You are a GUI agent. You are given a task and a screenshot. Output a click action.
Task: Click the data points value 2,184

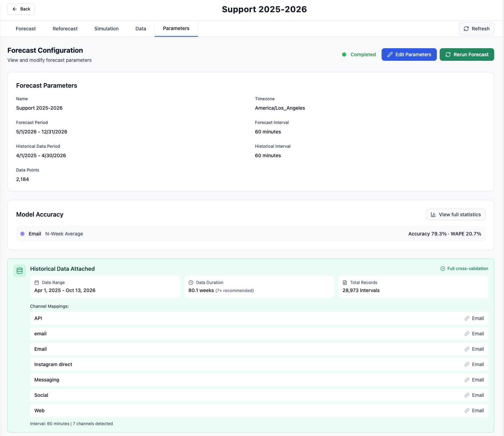click(22, 179)
